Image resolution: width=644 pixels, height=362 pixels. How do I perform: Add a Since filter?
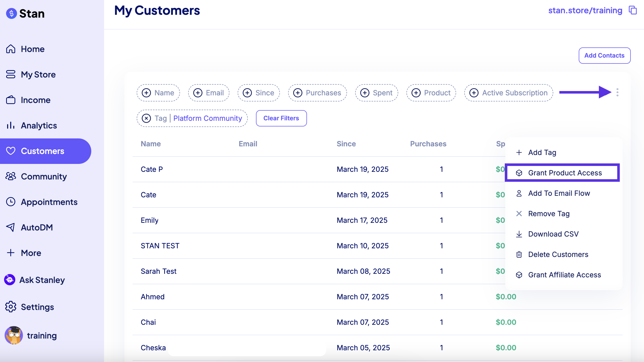(259, 93)
